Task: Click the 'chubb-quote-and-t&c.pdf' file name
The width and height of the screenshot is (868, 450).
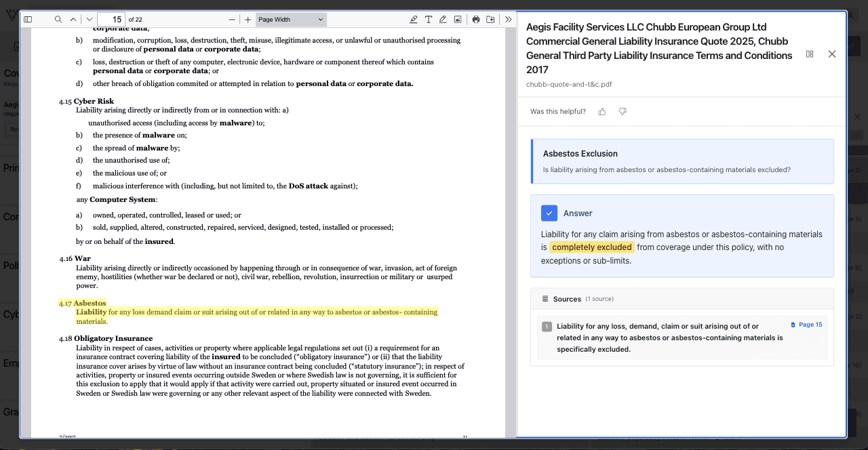Action: coord(569,85)
